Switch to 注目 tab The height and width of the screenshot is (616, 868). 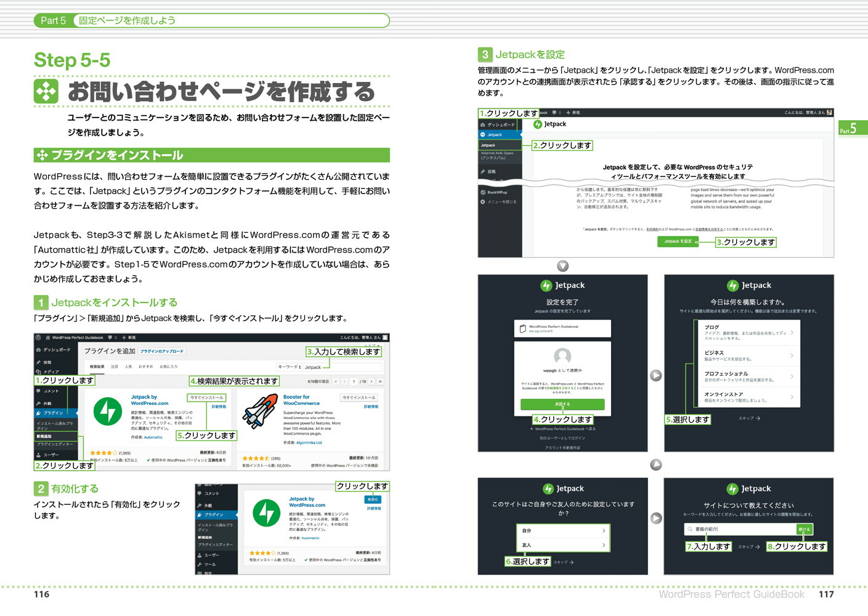coord(115,367)
